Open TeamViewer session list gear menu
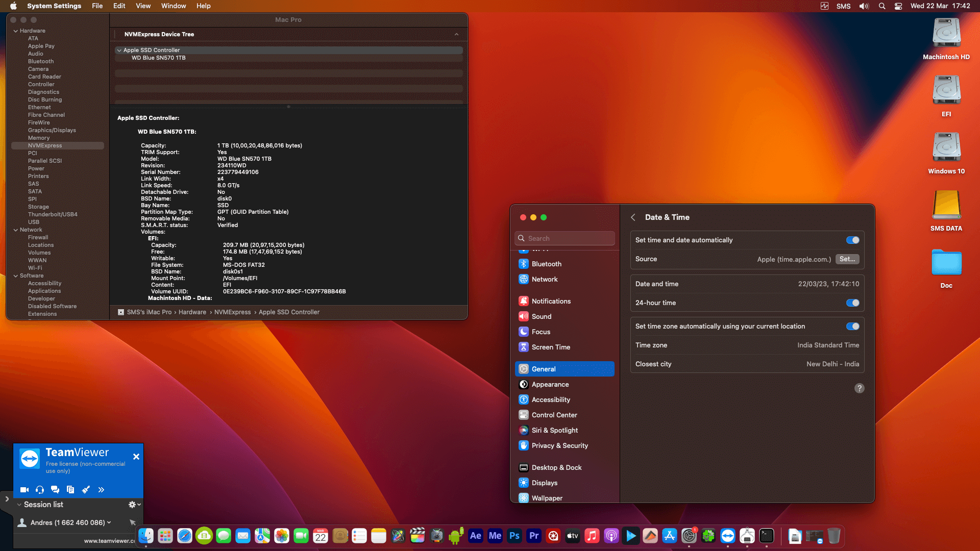980x551 pixels. (134, 505)
